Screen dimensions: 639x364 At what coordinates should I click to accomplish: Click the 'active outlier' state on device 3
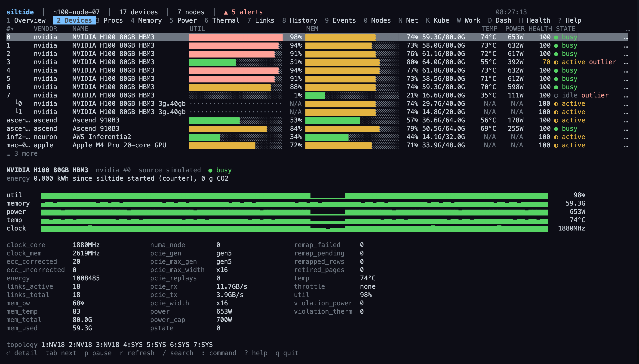589,62
